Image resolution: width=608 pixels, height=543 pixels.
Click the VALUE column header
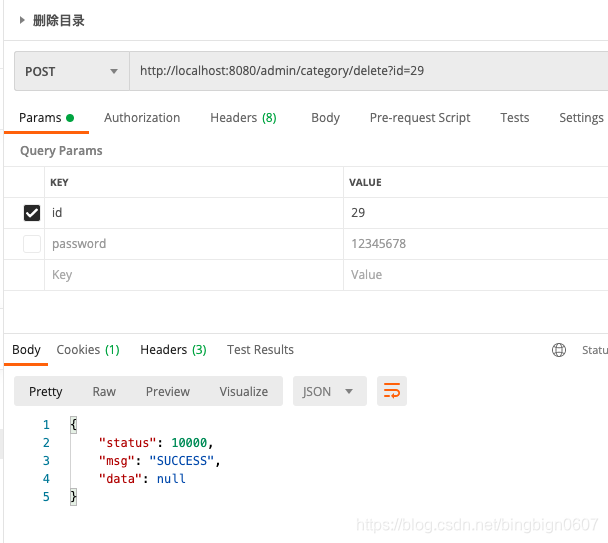click(x=365, y=182)
